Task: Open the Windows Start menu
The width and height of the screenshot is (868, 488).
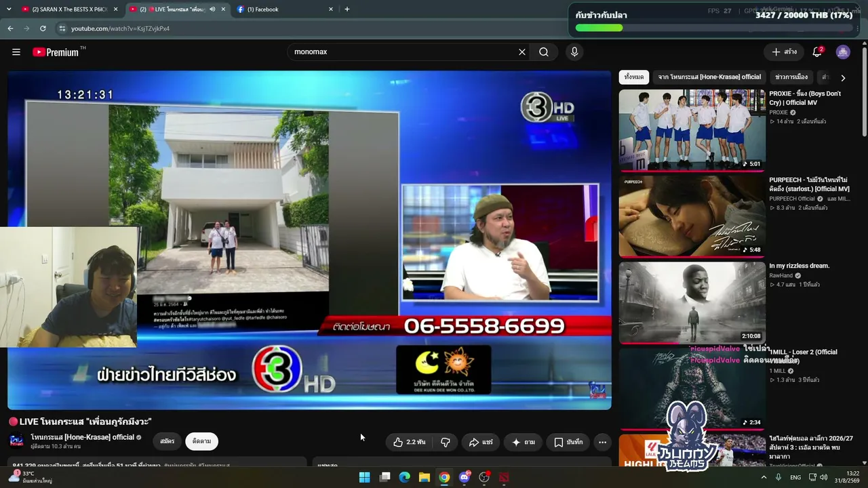Action: tap(365, 477)
